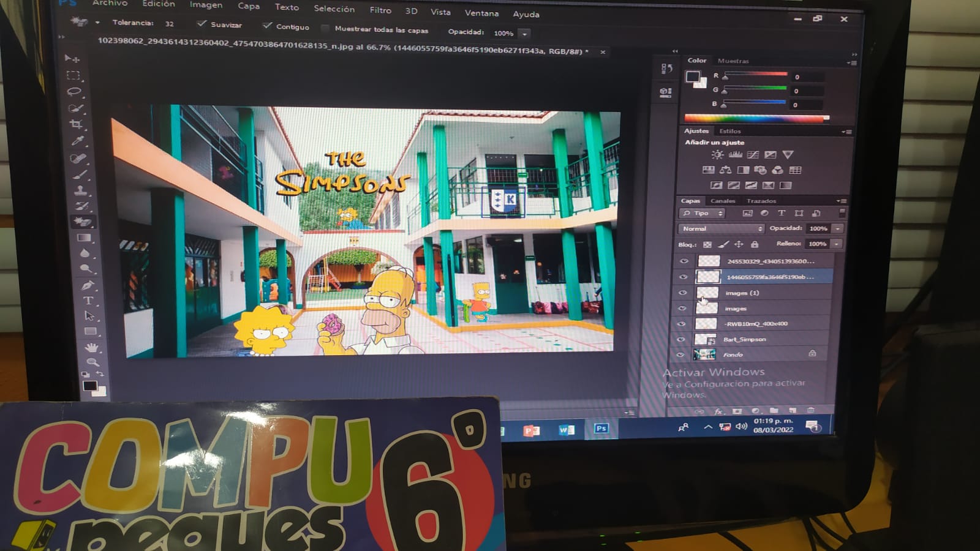This screenshot has width=980, height=551.
Task: Pick the Eyedropper tool
Action: (77, 141)
